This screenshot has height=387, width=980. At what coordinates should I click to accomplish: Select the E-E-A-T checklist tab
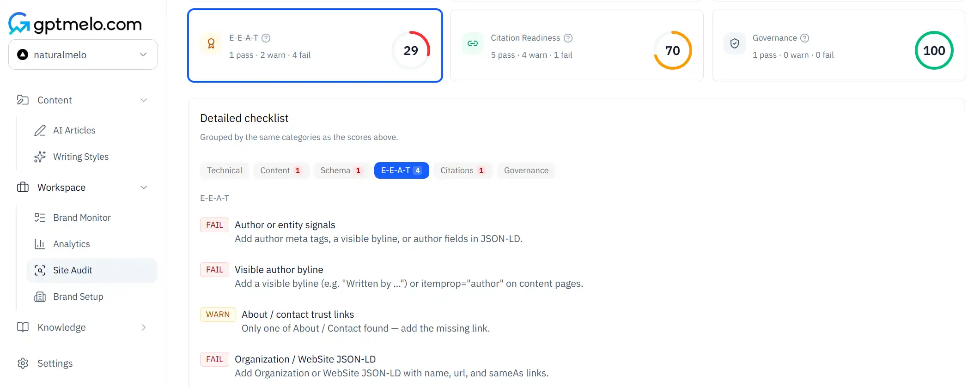click(402, 170)
